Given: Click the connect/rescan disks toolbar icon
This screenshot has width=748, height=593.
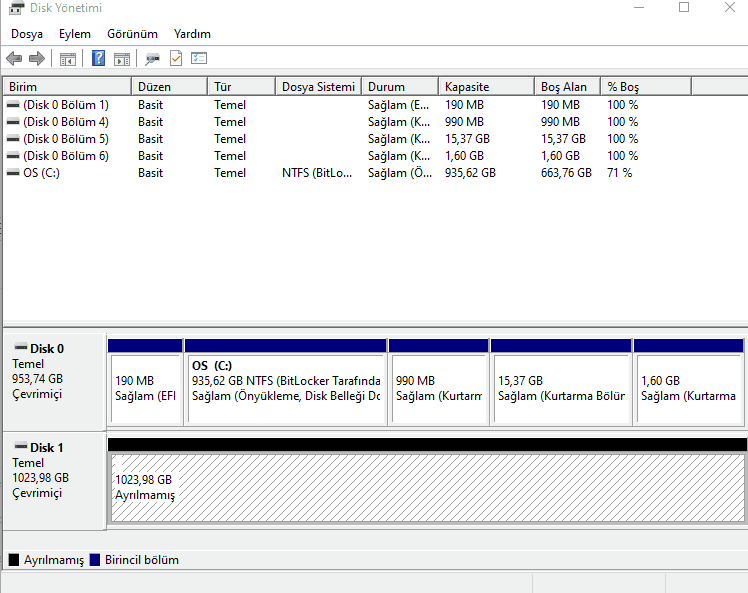Looking at the screenshot, I should 152,59.
